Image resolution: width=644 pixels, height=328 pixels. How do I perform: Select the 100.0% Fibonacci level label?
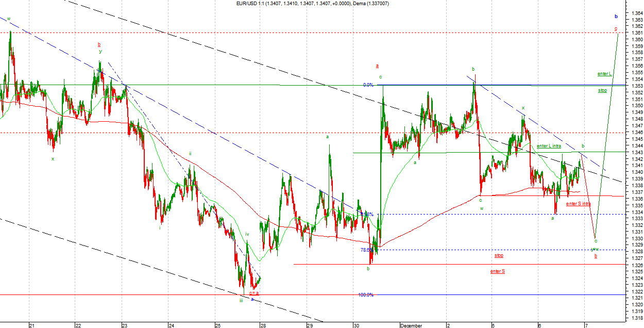click(x=366, y=295)
